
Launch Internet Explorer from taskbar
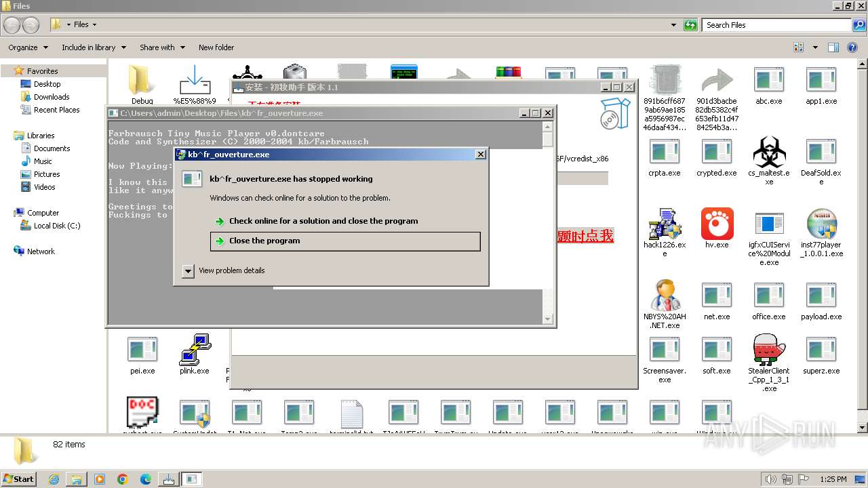pos(54,479)
